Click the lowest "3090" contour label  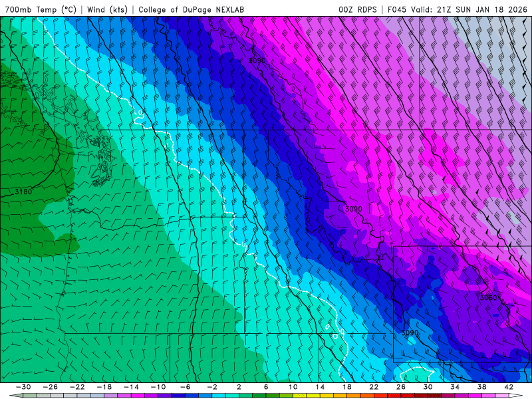click(x=410, y=333)
